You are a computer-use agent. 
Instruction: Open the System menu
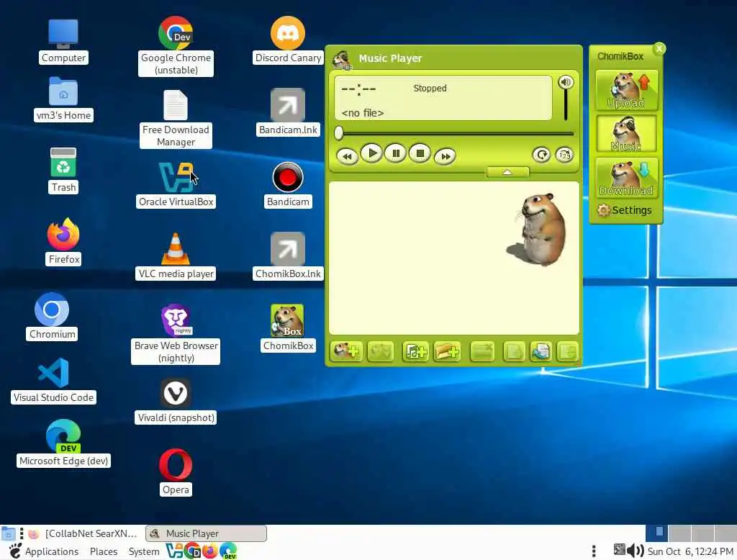(x=144, y=551)
